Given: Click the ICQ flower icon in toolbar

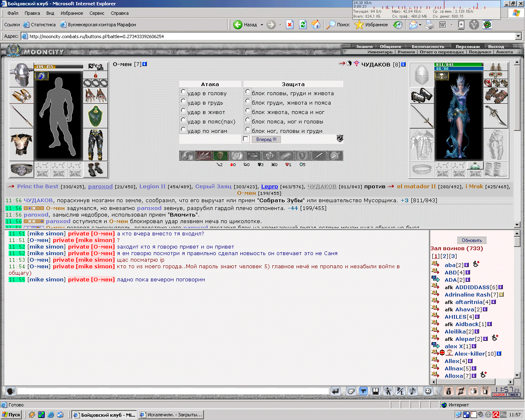Looking at the screenshot, I should coord(487,25).
